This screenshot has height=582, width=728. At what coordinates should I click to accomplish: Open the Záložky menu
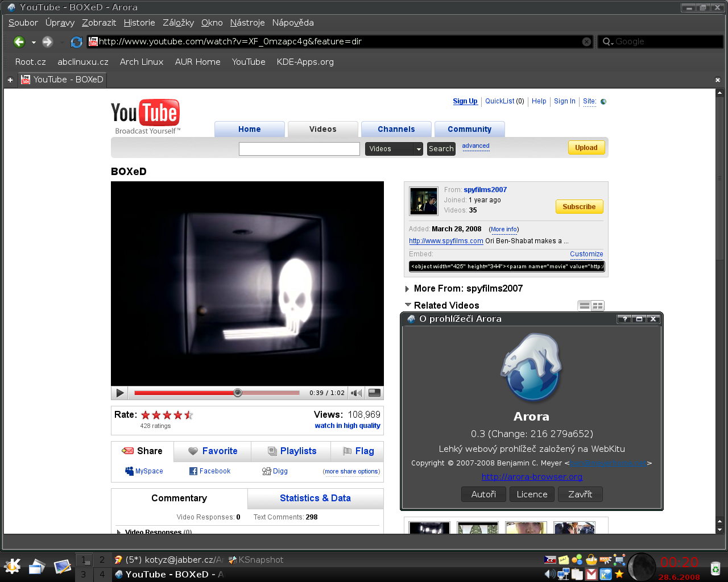178,23
